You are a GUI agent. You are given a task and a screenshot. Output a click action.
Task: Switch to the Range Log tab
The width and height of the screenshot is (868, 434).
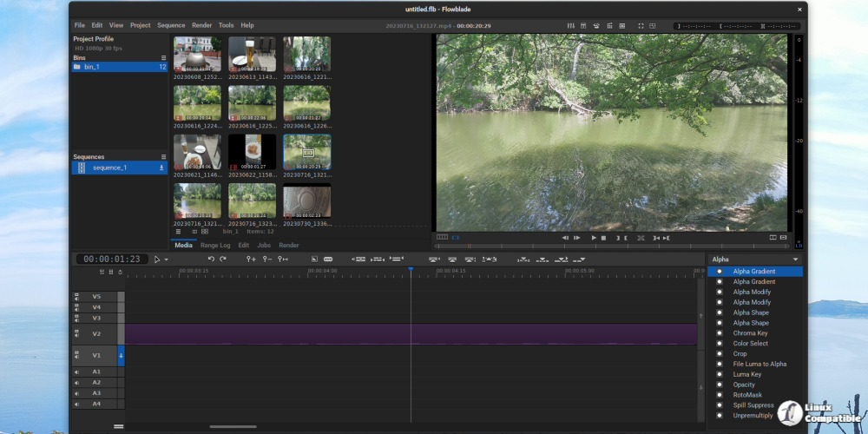pos(215,246)
